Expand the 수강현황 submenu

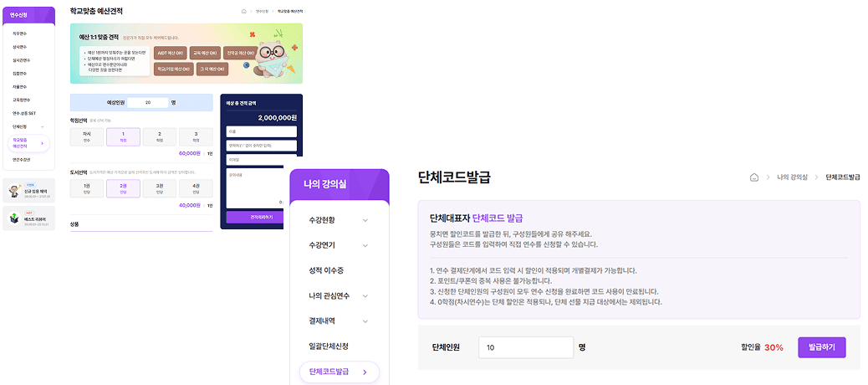pos(365,221)
